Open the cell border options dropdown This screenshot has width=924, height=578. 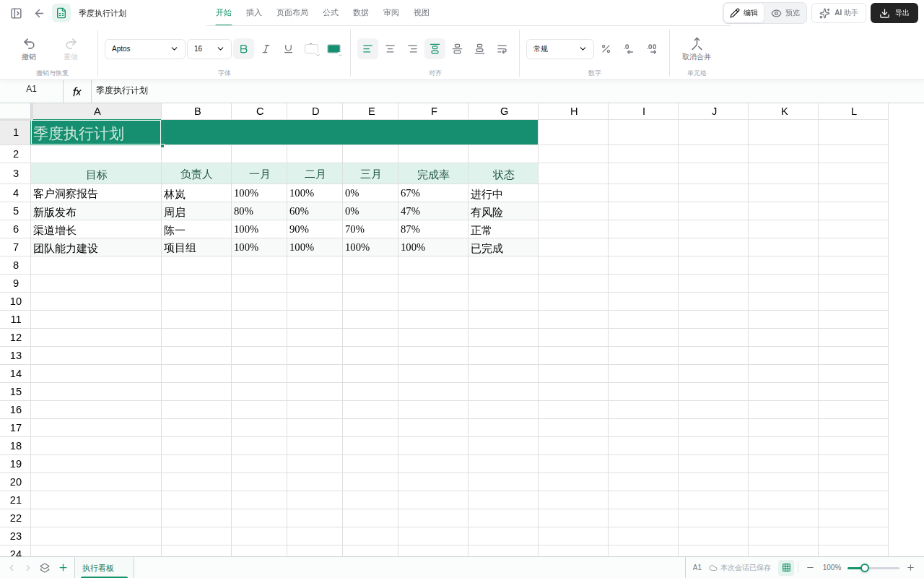pyautogui.click(x=312, y=49)
